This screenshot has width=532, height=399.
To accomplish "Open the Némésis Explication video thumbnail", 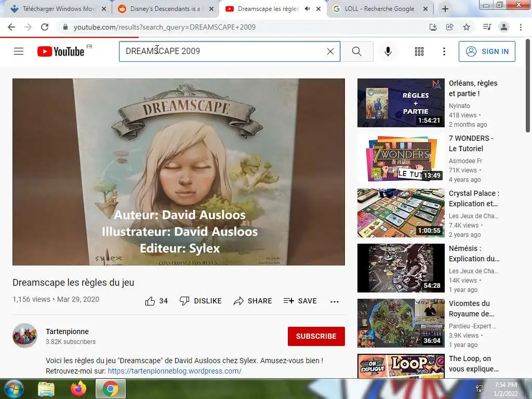I will click(x=401, y=268).
